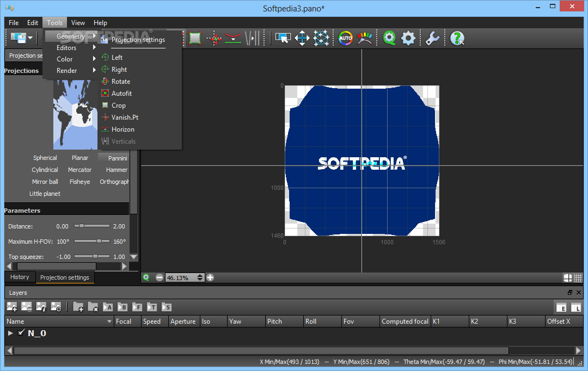Open the Edit menu
This screenshot has height=371, width=588.
tap(32, 22)
